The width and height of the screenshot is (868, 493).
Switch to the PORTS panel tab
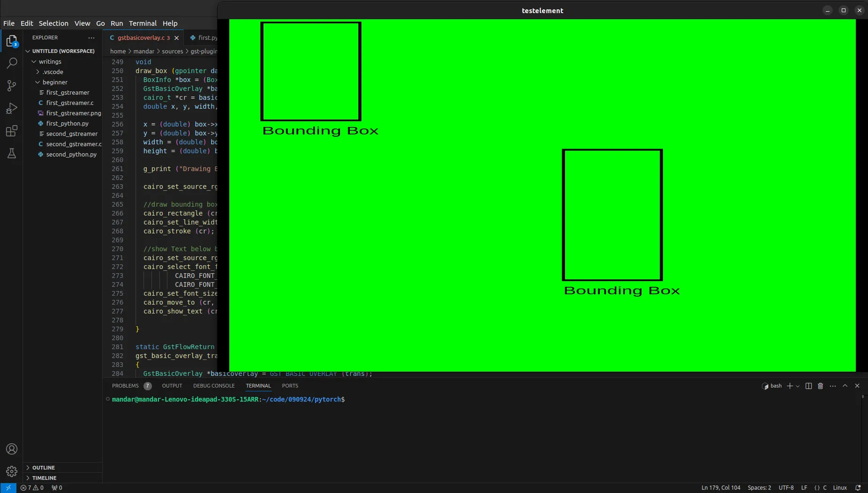(x=290, y=386)
